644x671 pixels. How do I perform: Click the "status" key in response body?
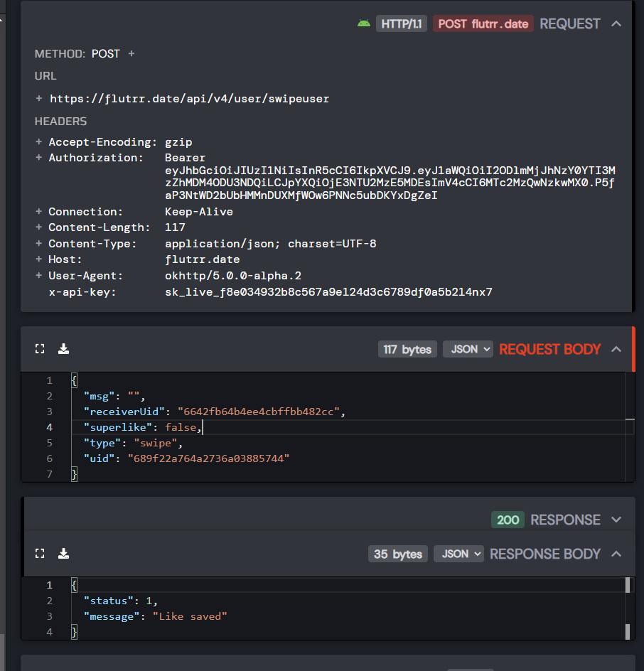109,601
